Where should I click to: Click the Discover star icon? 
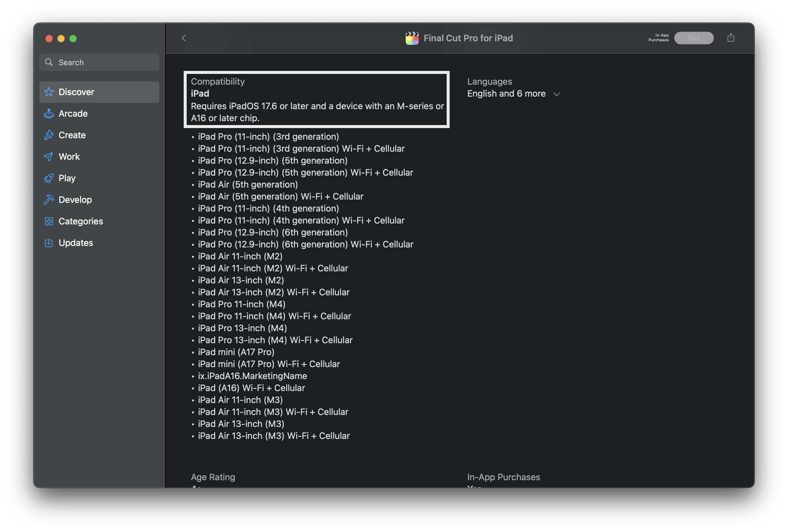point(49,92)
